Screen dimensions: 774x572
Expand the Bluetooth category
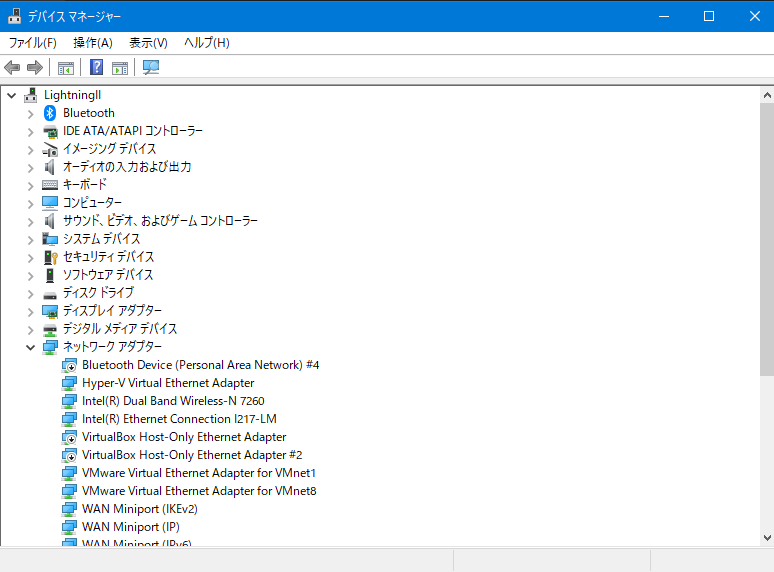tap(31, 114)
